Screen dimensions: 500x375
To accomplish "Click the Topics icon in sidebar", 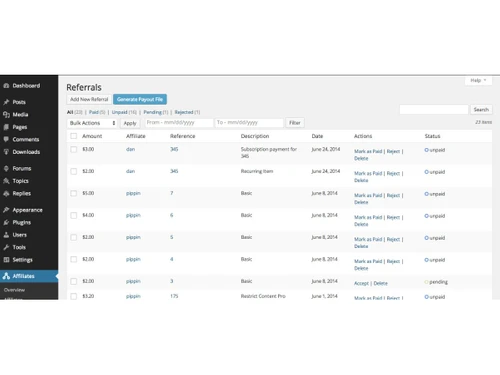I will tap(6, 181).
